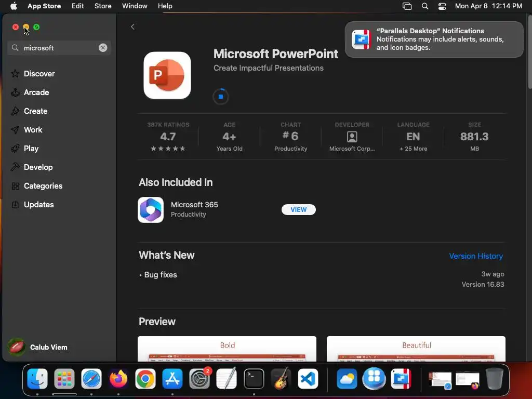Open the Discover section in sidebar

tap(33, 74)
